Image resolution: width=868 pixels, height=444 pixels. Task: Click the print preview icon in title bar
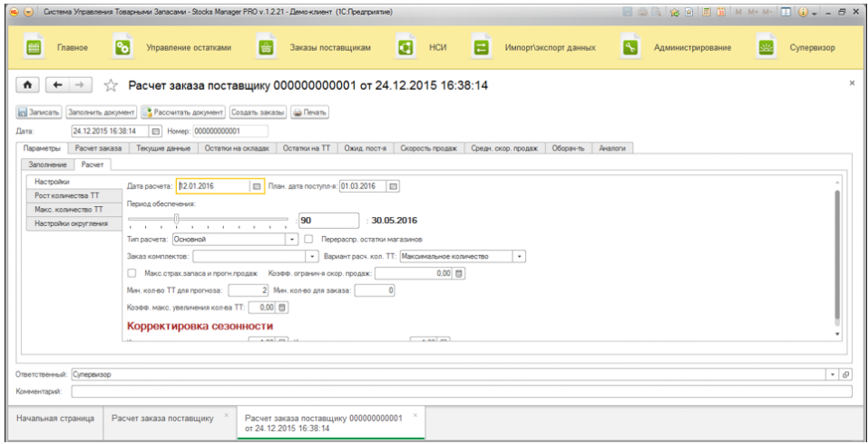656,12
